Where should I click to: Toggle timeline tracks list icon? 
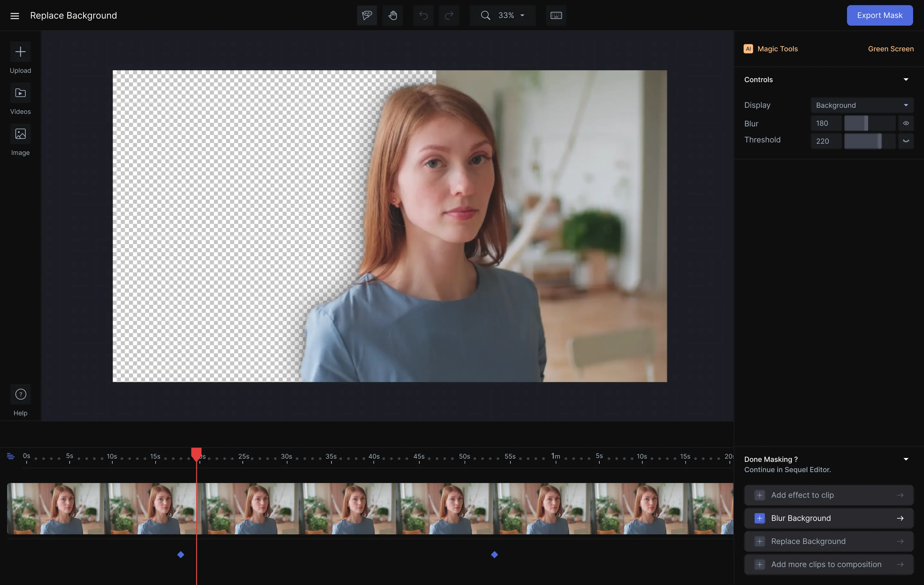[x=11, y=456]
